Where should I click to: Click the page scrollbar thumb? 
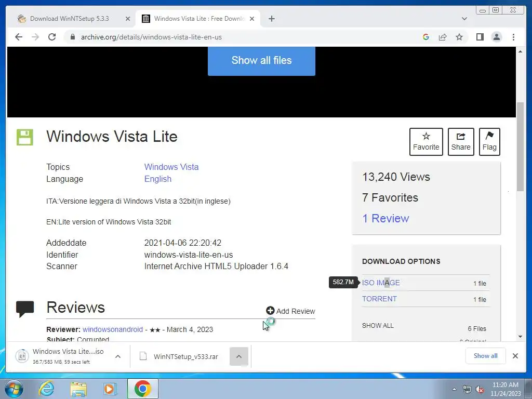[520, 146]
